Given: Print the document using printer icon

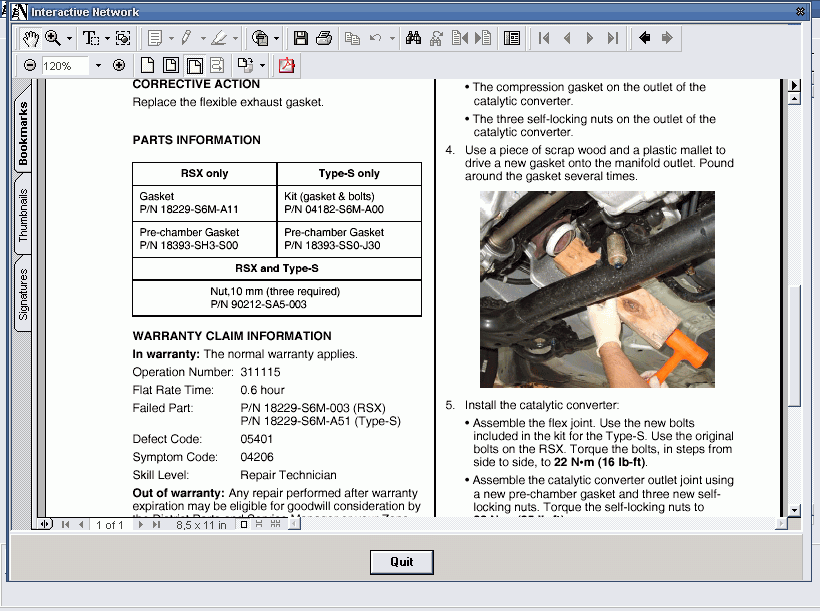Looking at the screenshot, I should (323, 38).
